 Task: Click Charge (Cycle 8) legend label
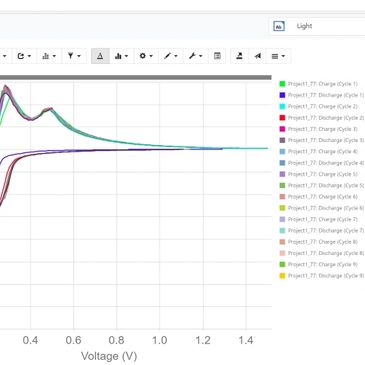(x=323, y=242)
